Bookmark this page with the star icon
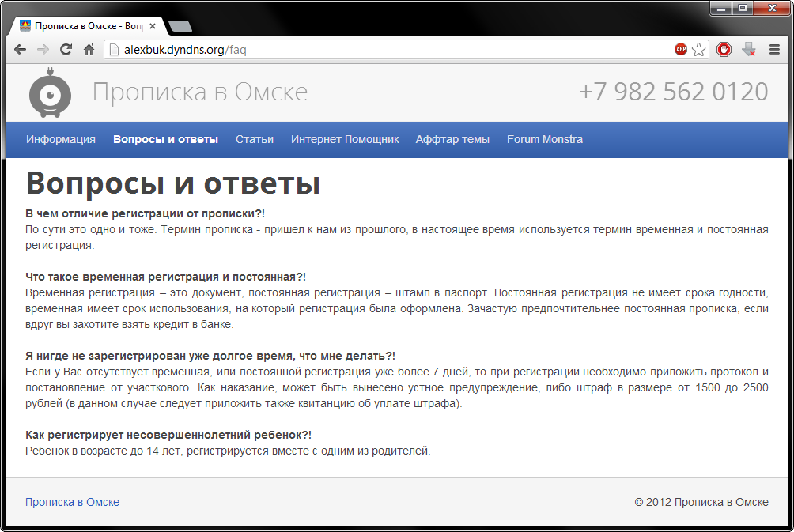Viewport: 794px width, 532px height. pyautogui.click(x=699, y=50)
